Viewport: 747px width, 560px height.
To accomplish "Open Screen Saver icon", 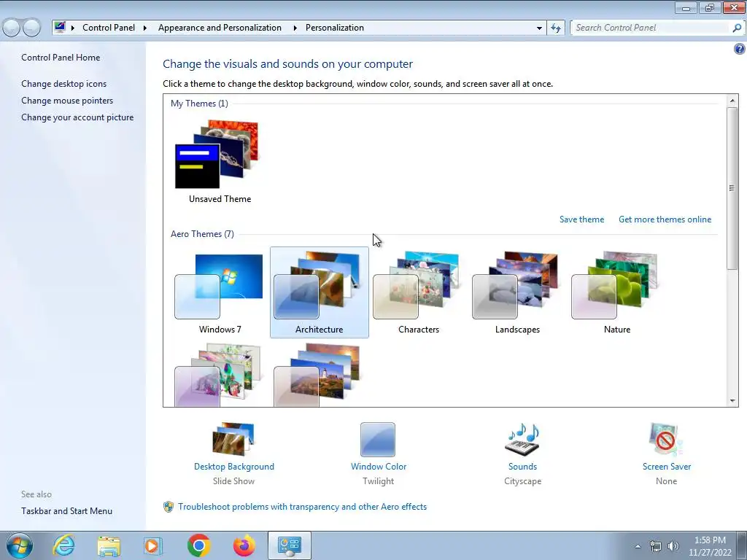I will tap(665, 439).
